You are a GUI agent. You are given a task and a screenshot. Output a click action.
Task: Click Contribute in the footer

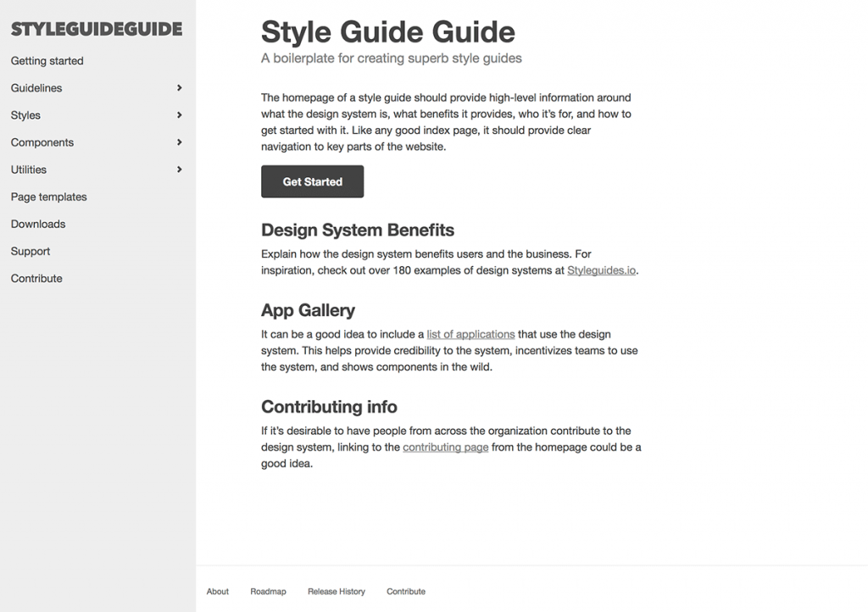coord(405,591)
